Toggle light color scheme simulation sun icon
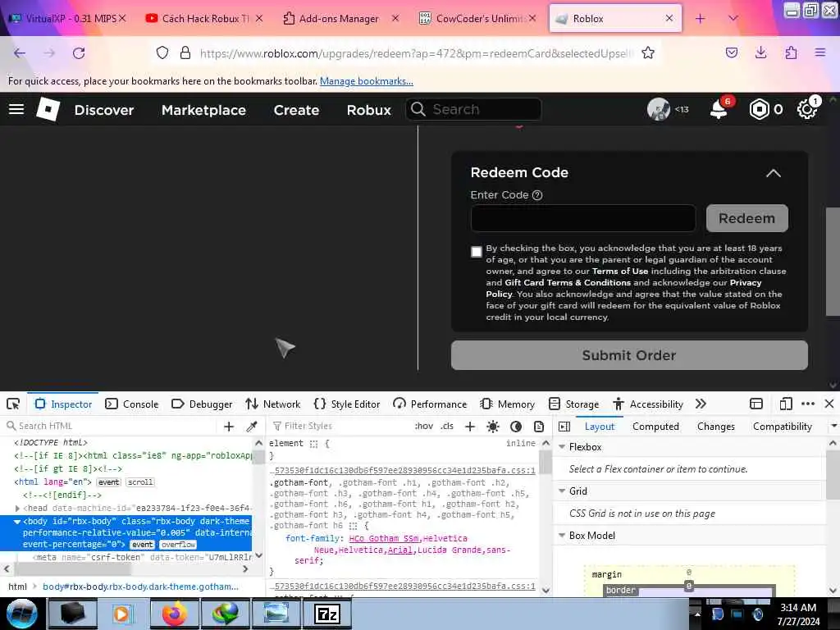 493,427
